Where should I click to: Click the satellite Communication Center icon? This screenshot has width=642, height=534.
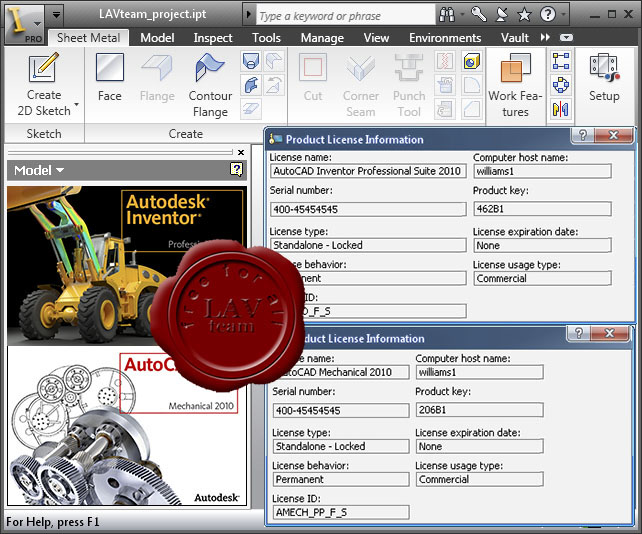[502, 15]
